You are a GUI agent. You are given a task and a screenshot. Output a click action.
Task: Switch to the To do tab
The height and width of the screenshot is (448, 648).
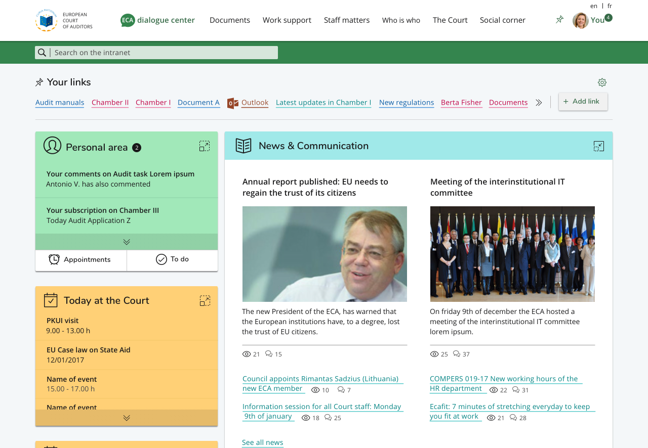pos(172,260)
